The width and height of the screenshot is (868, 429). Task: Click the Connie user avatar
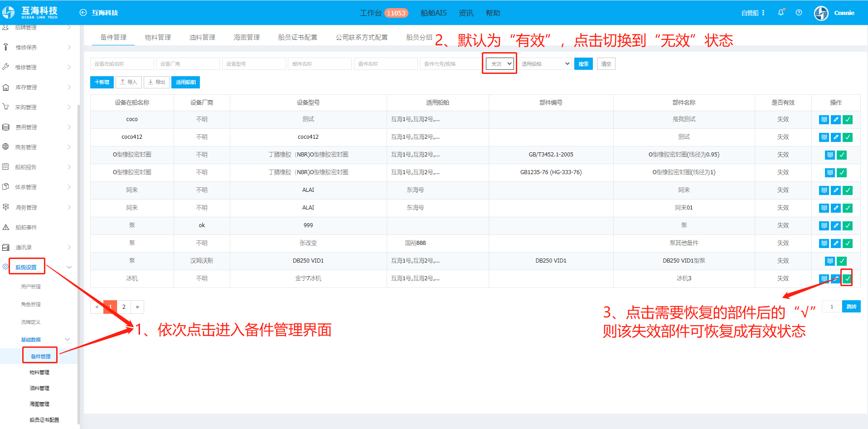pyautogui.click(x=821, y=13)
